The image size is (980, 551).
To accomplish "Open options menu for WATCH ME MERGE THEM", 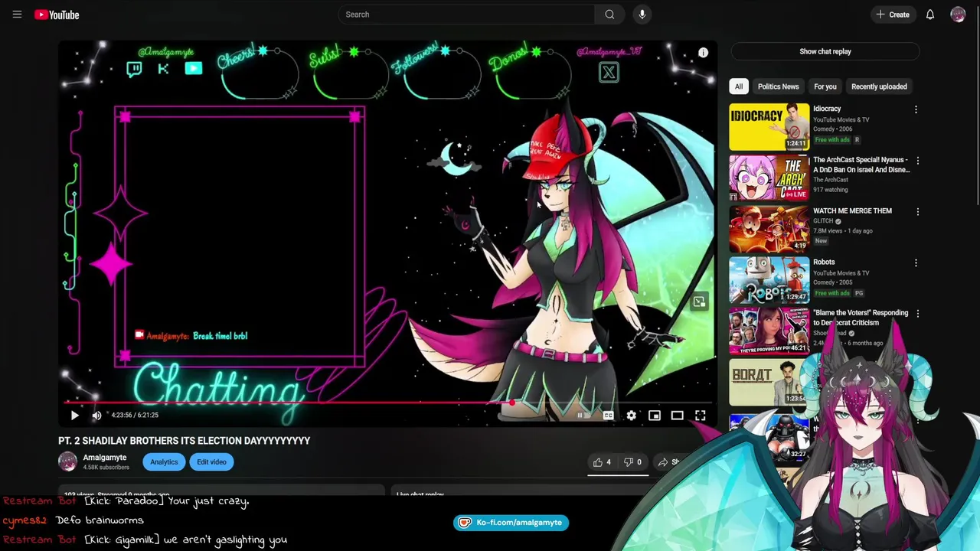I will [917, 211].
